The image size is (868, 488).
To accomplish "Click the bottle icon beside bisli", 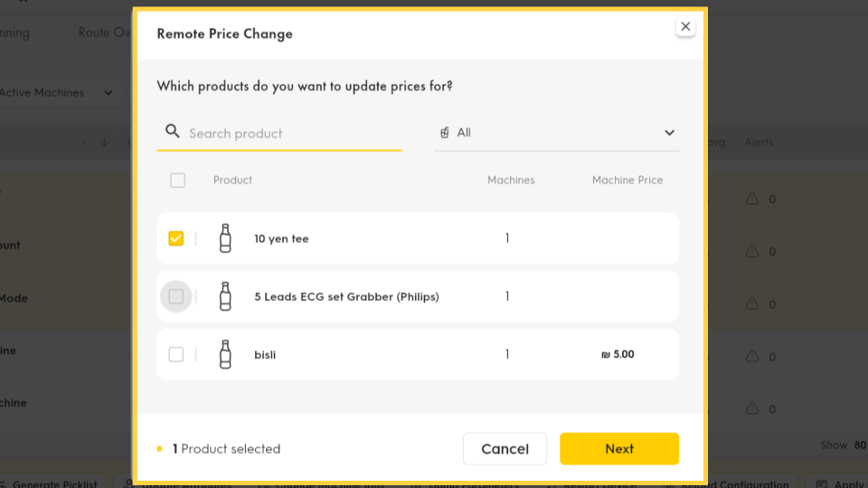I will 225,354.
